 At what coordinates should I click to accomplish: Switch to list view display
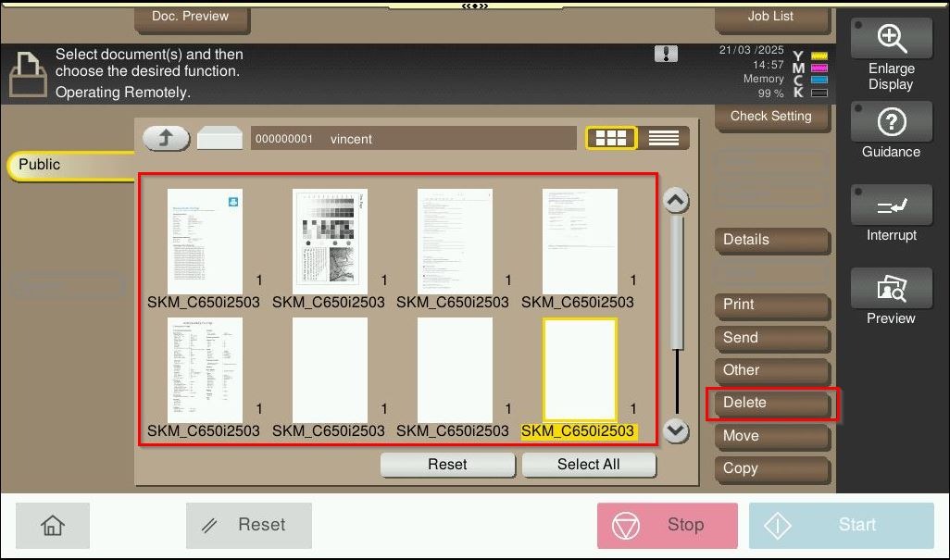click(x=664, y=139)
